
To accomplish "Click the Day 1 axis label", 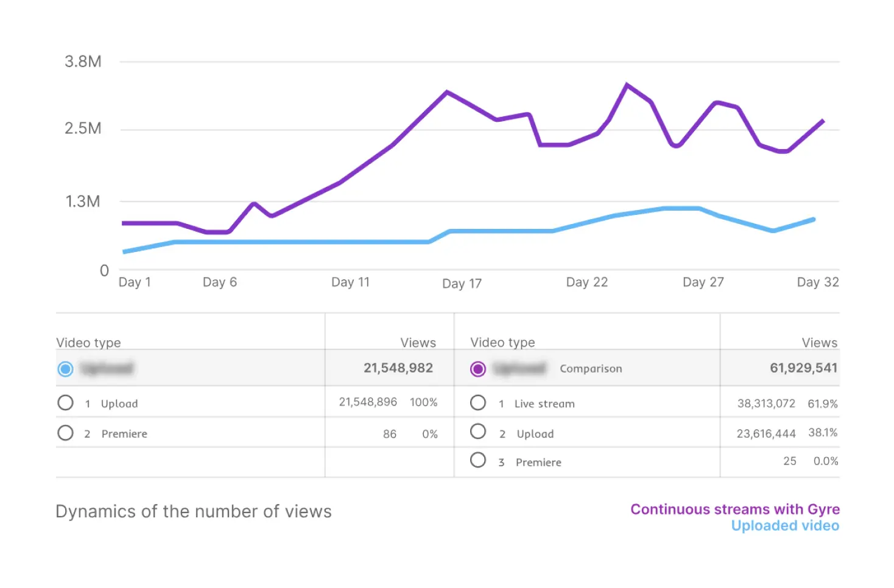I will (x=135, y=282).
